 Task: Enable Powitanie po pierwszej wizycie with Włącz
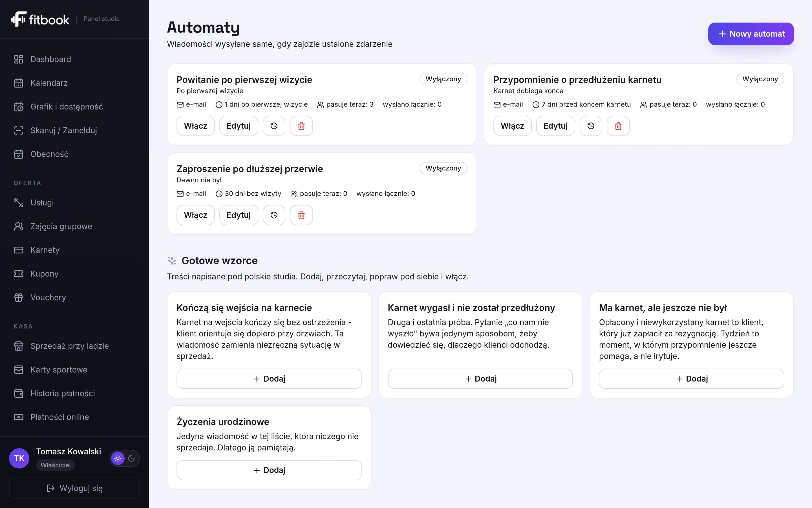pyautogui.click(x=196, y=126)
